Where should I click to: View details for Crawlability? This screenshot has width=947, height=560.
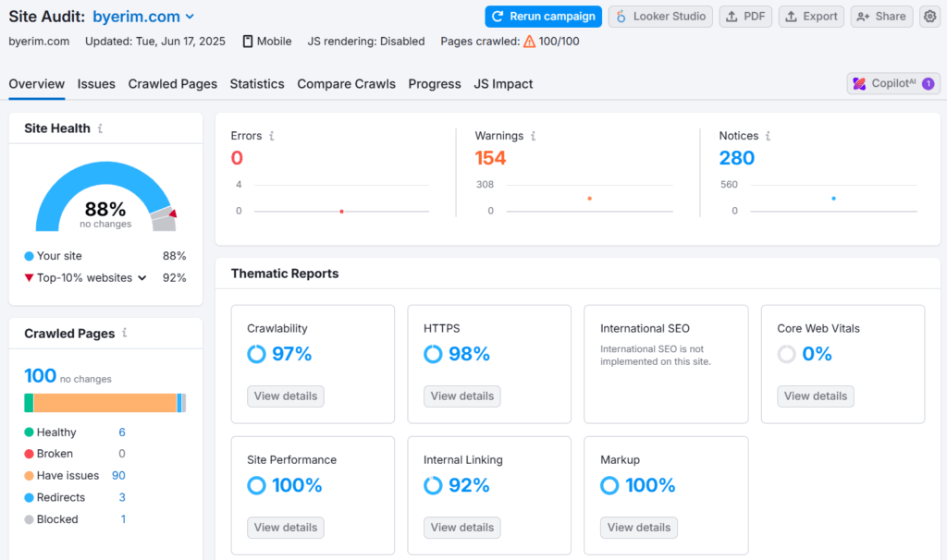click(x=286, y=396)
